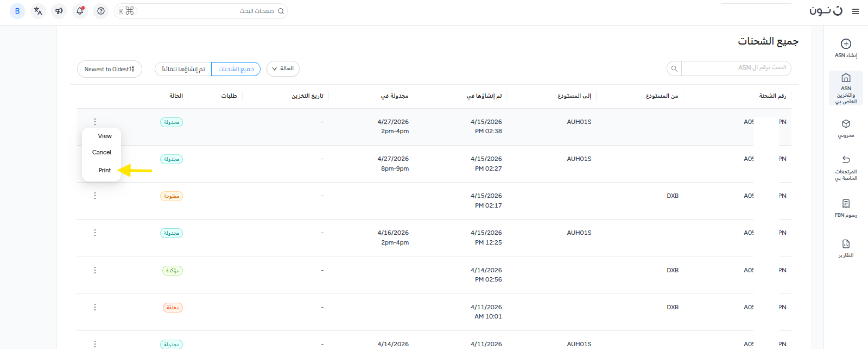Choose Print from the context menu
Image resolution: width=868 pixels, height=356 pixels.
tap(105, 170)
